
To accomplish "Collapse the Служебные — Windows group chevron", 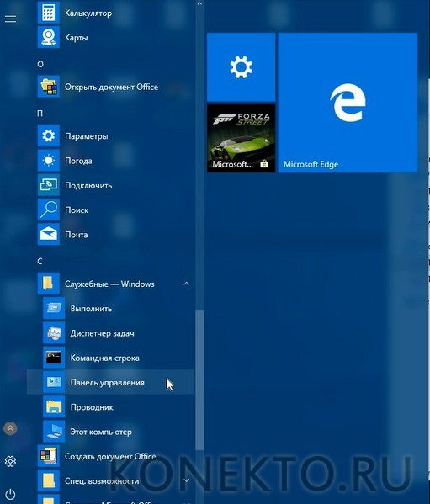I will point(187,284).
